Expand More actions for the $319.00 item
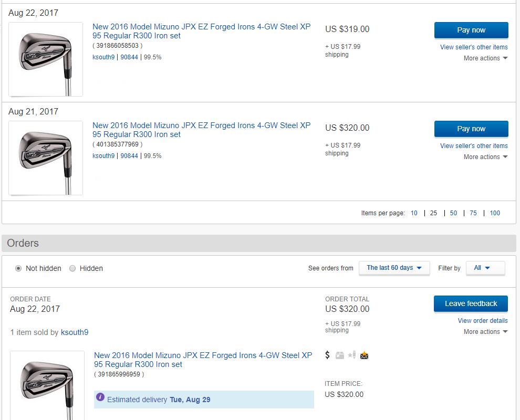This screenshot has height=420, width=520. point(485,58)
